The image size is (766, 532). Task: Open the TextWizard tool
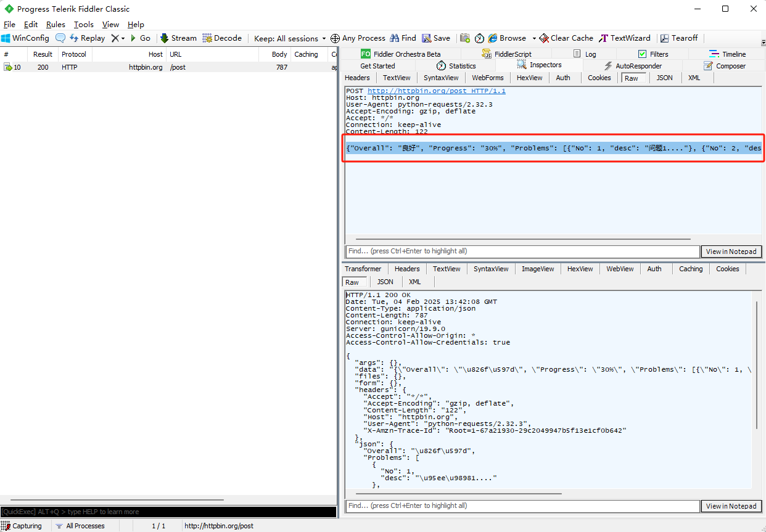pos(625,38)
